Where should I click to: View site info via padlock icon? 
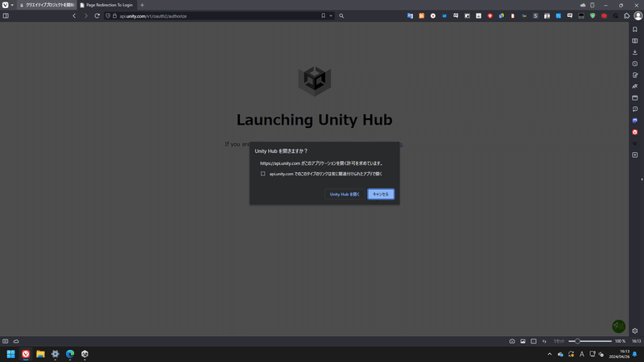115,16
